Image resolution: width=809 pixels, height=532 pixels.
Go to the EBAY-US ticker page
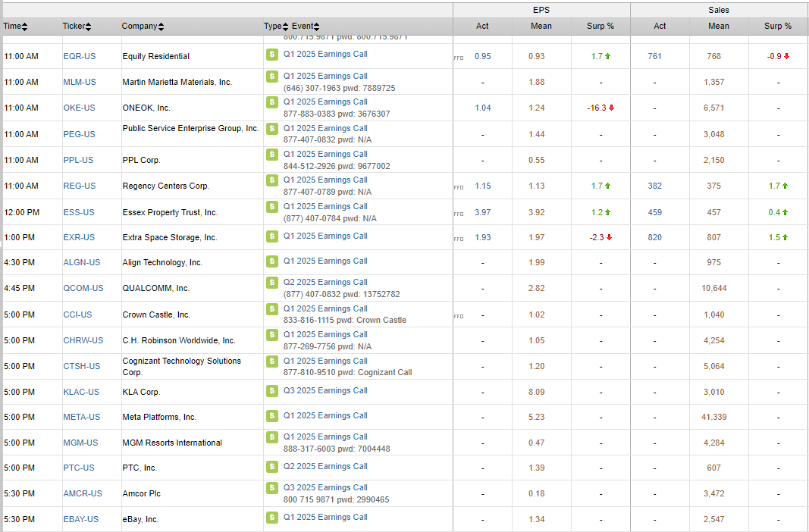(80, 519)
